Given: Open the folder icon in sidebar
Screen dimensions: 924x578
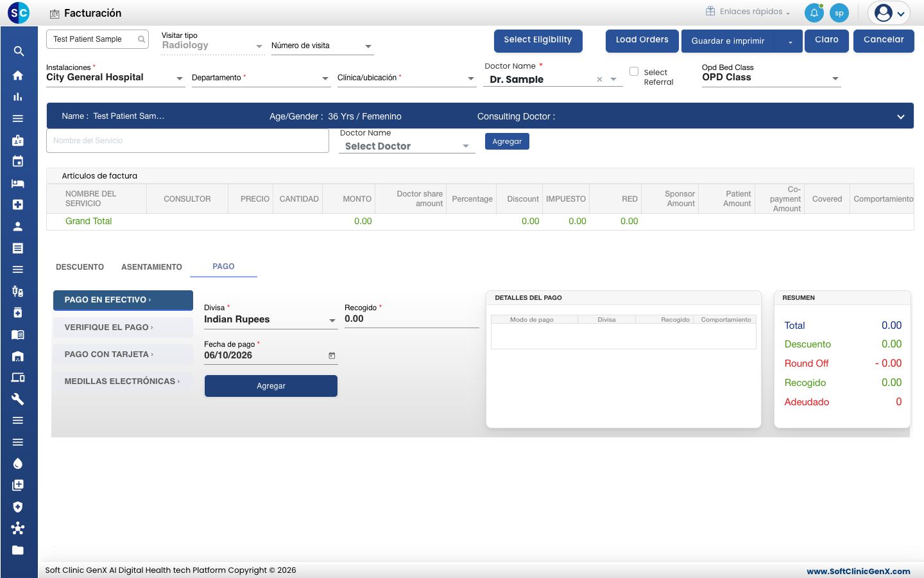Looking at the screenshot, I should 18,550.
